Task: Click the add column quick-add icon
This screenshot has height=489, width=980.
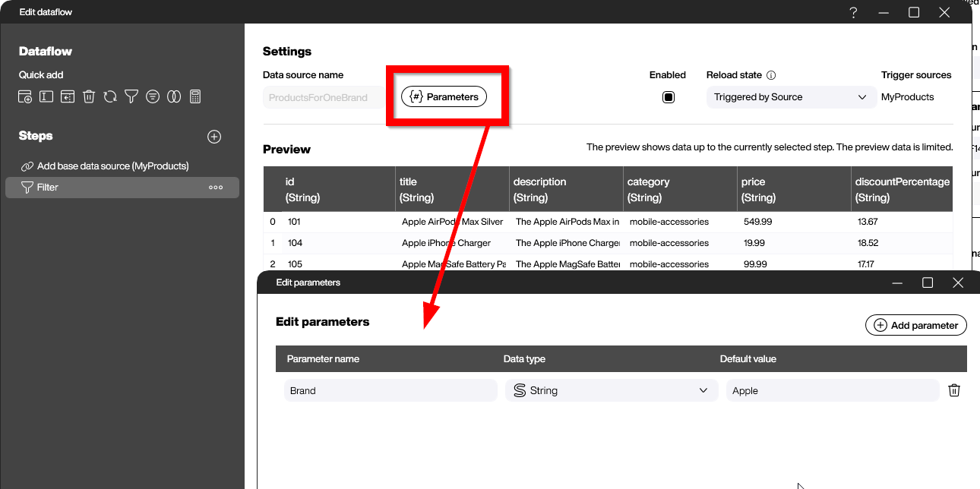Action: 25,96
